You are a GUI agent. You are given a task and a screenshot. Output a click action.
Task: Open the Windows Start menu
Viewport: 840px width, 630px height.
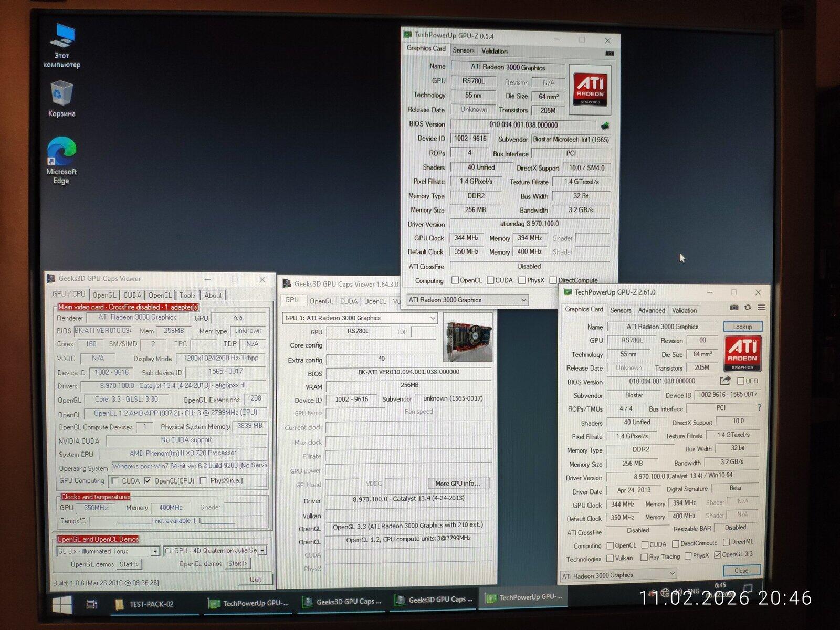[x=62, y=604]
